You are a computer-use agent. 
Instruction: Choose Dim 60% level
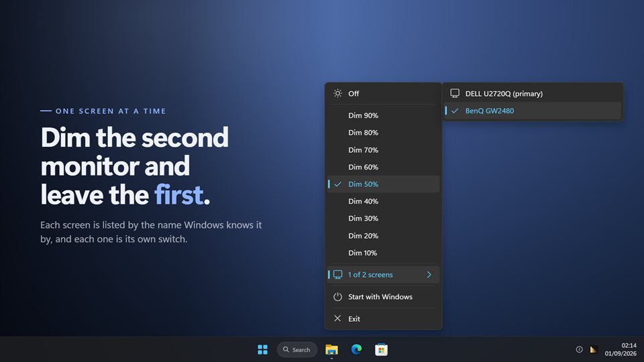point(383,167)
